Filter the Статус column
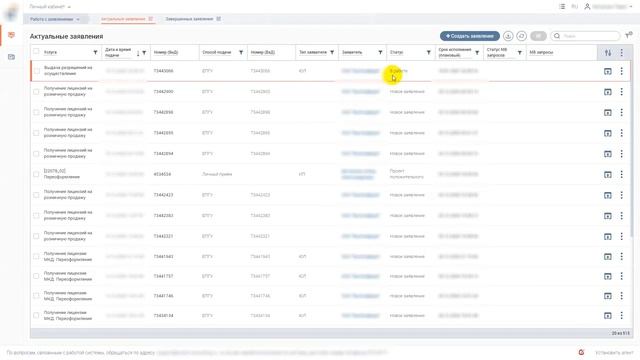 (x=429, y=52)
